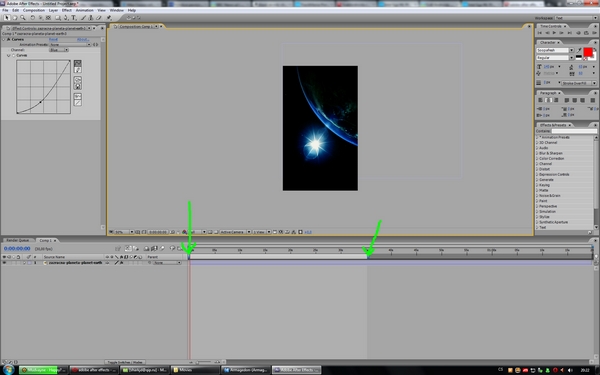The image size is (600, 375).
Task: Open the Animation Presets dropdown
Action: 70,44
